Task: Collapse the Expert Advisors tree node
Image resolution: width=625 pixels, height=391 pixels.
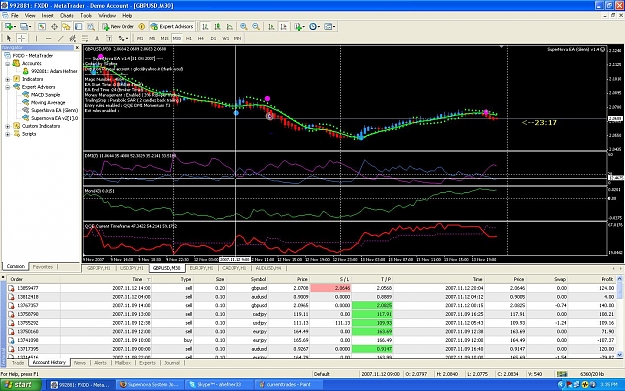Action: coord(8,87)
